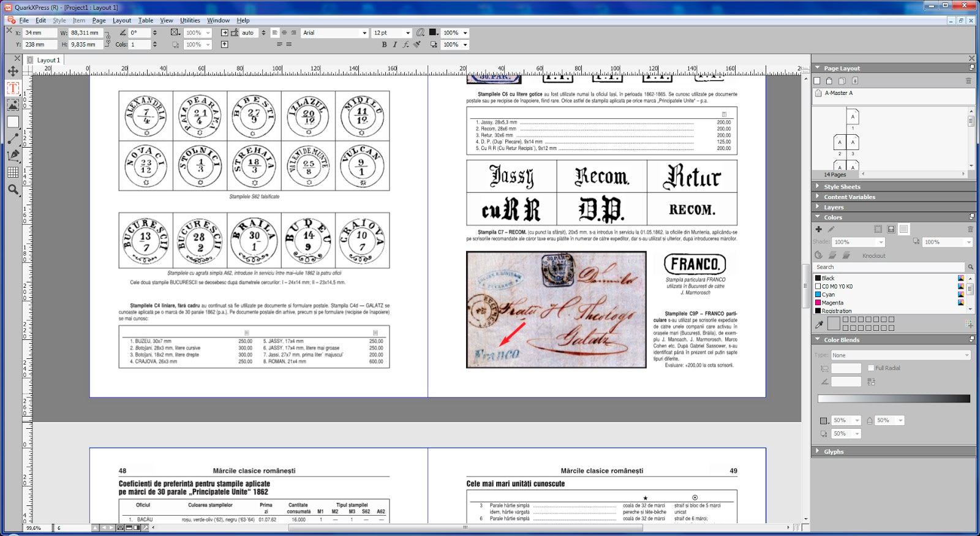This screenshot has height=536, width=980.
Task: Click the Bold formatting button
Action: [384, 45]
